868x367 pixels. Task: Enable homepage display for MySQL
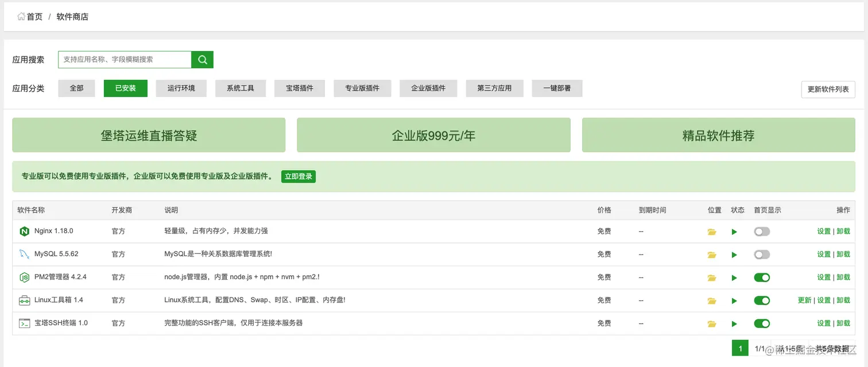[x=762, y=254]
